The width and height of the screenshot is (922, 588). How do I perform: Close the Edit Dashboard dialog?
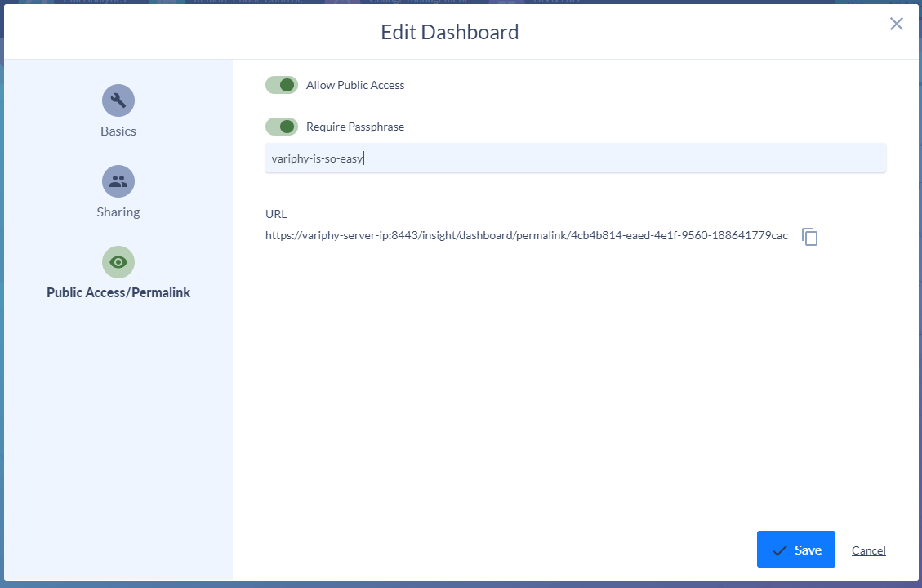(x=896, y=24)
